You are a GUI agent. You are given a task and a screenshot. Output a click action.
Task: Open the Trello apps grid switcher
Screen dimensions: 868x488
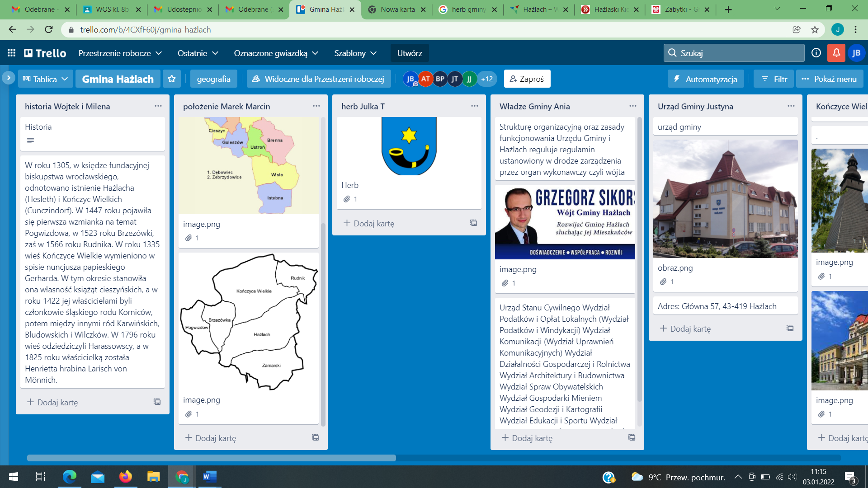pos(12,53)
